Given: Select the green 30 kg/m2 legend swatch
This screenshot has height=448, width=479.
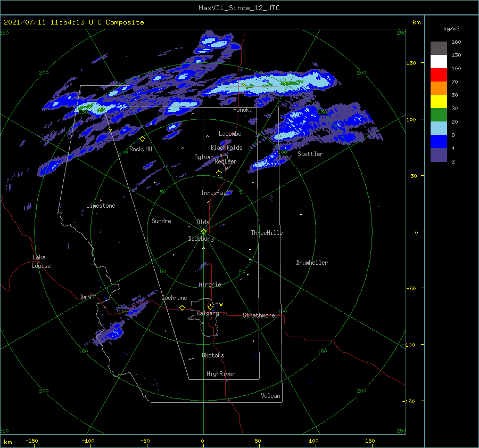Looking at the screenshot, I should pyautogui.click(x=439, y=115).
